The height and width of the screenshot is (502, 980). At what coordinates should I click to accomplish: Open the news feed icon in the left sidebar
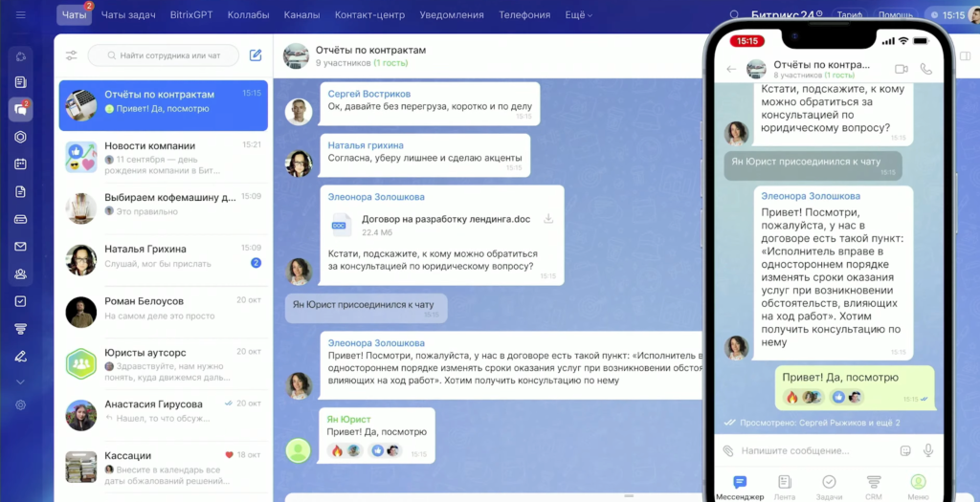coord(21,82)
